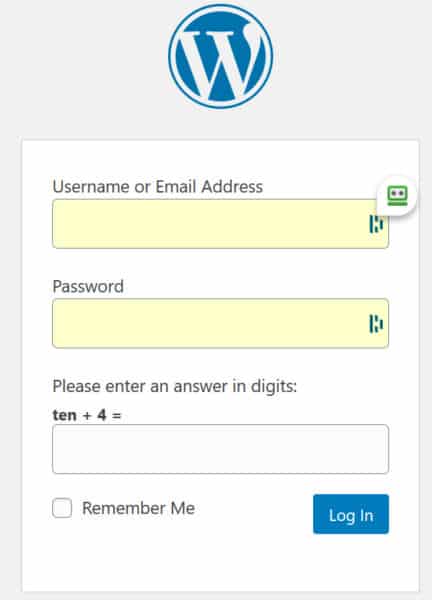The image size is (432, 600).
Task: Click the digit 4 in math question
Action: 101,415
